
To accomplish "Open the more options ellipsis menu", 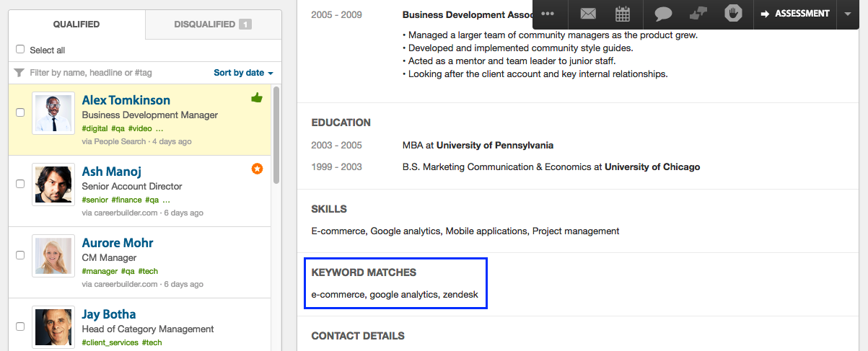I will pyautogui.click(x=548, y=14).
